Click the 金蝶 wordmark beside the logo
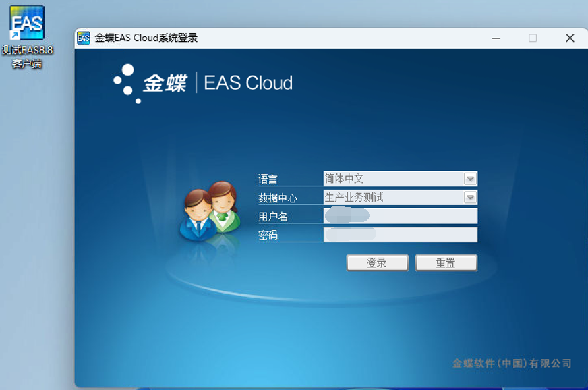Screen dimensions: 588x390 coord(167,83)
